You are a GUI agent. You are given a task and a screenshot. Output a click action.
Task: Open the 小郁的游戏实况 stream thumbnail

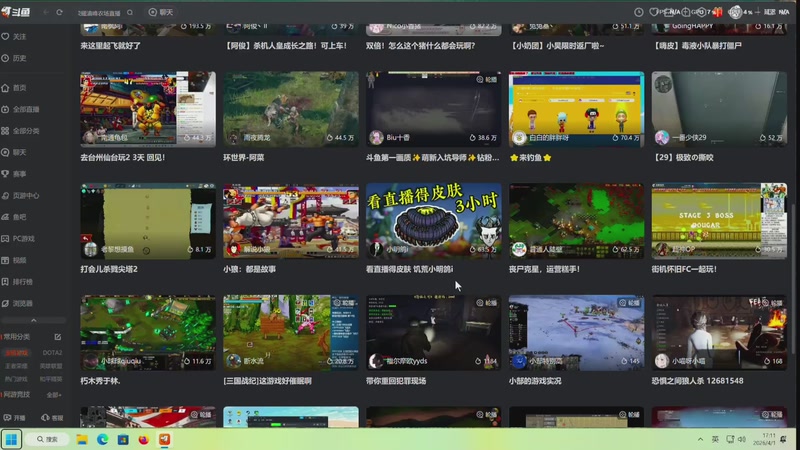[x=577, y=333]
